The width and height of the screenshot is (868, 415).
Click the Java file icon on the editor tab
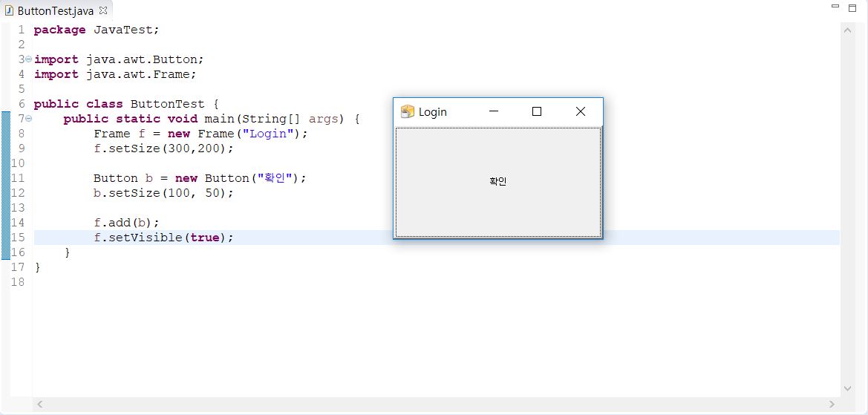point(9,11)
